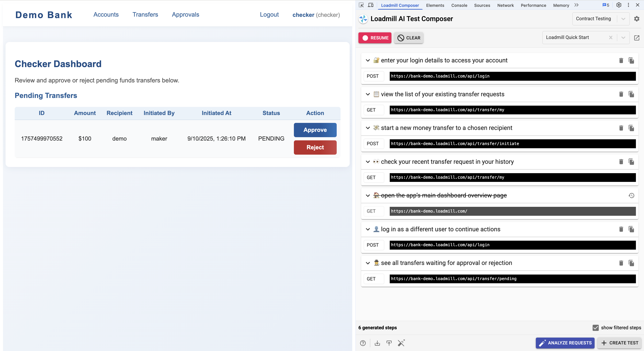
Task: Switch to the Network DevTools tab
Action: [x=505, y=5]
